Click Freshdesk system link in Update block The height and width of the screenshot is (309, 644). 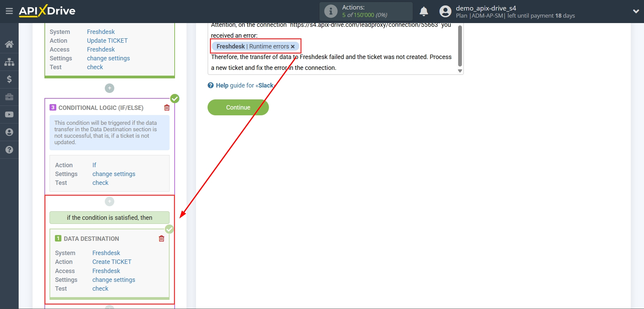[x=101, y=32]
